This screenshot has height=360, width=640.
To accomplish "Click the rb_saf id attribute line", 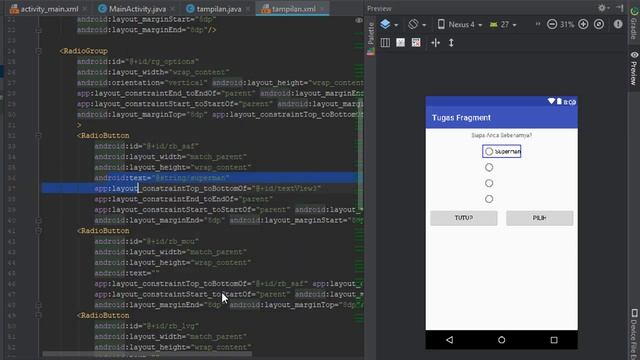I will (x=147, y=146).
